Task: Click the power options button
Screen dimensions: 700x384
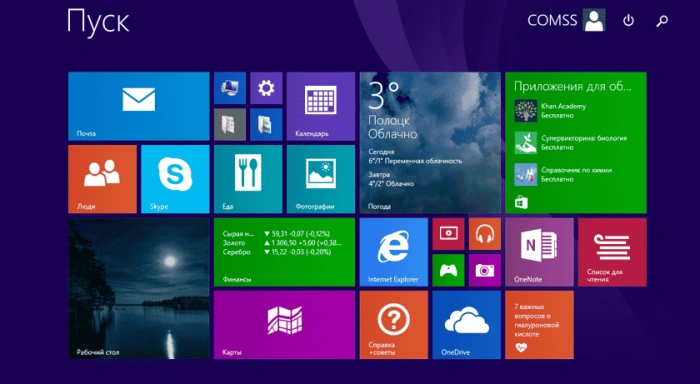Action: [x=629, y=21]
